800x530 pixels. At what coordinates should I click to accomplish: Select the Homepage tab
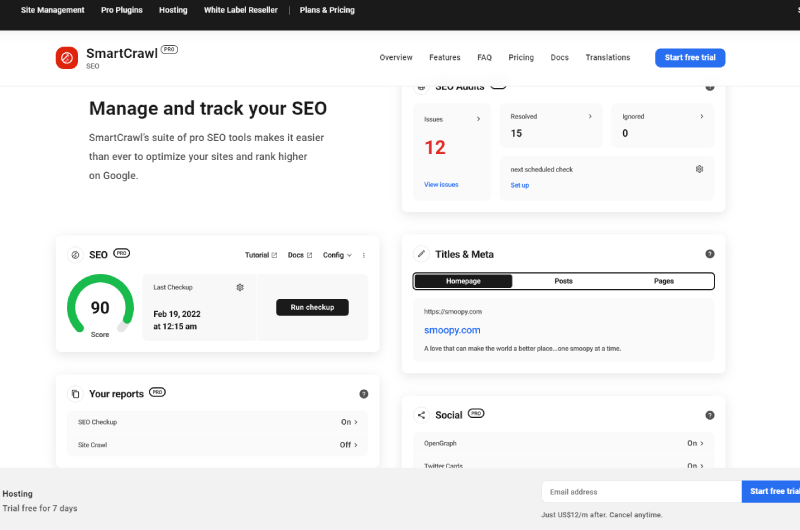click(x=463, y=281)
